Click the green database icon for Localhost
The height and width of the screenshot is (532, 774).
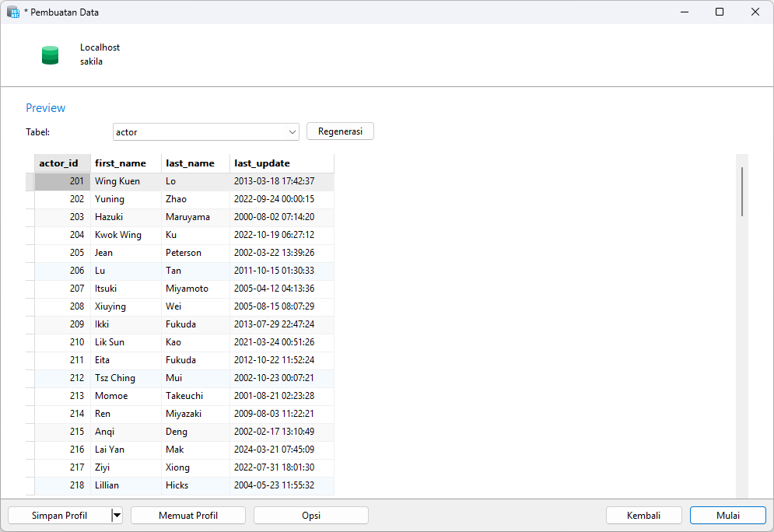(50, 54)
